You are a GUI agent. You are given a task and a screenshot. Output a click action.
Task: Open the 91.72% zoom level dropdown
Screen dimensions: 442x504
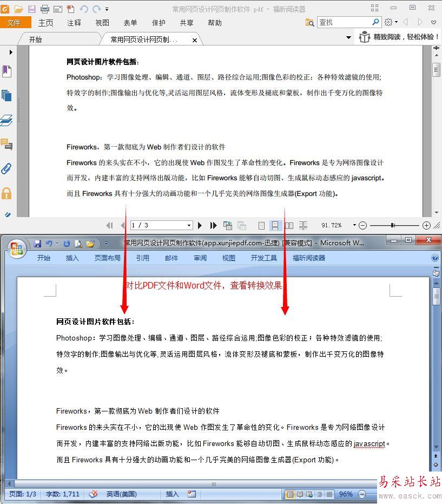(355, 225)
